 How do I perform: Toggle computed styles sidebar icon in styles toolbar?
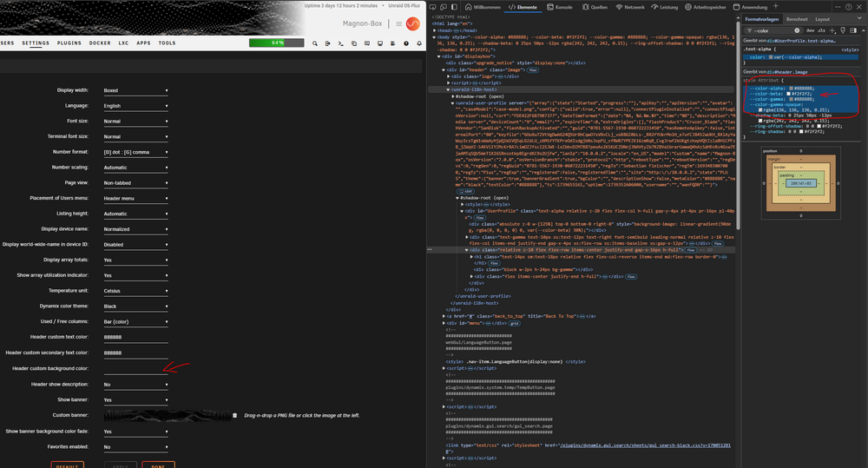tap(853, 30)
